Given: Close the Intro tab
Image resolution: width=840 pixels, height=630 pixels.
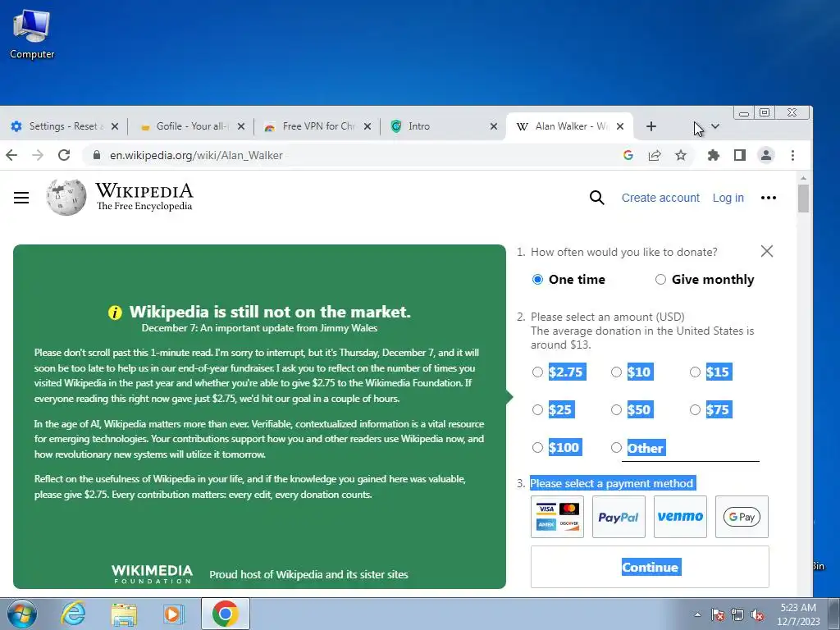Looking at the screenshot, I should 494,126.
